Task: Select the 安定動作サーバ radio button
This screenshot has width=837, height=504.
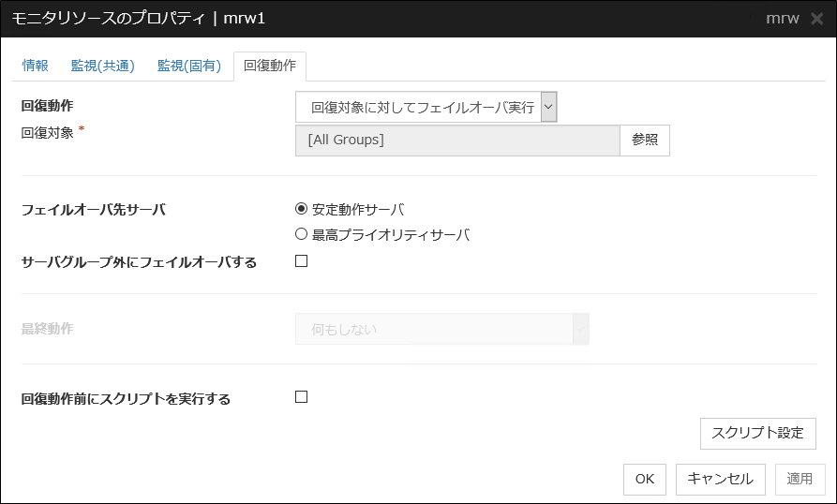Action: [x=302, y=209]
